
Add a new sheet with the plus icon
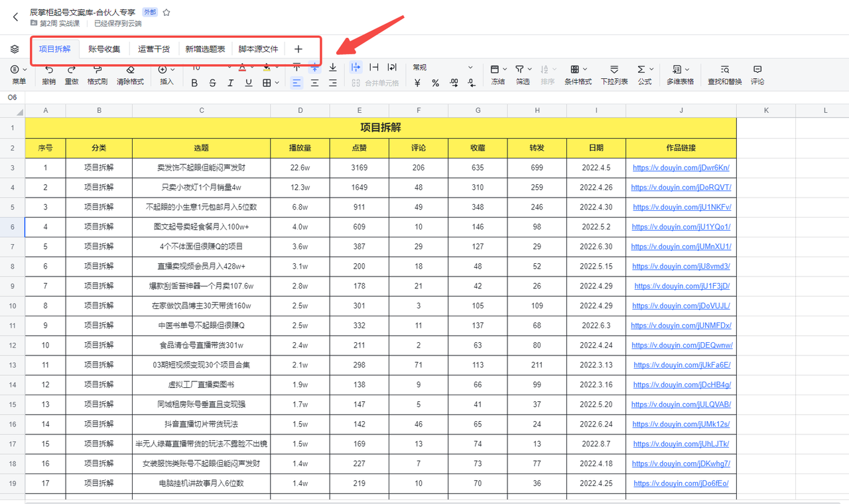pyautogui.click(x=298, y=49)
